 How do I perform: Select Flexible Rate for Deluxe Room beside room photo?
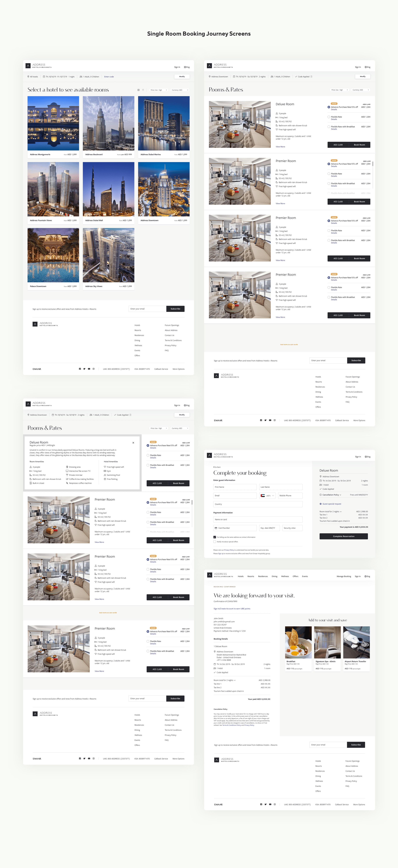pos(329,117)
